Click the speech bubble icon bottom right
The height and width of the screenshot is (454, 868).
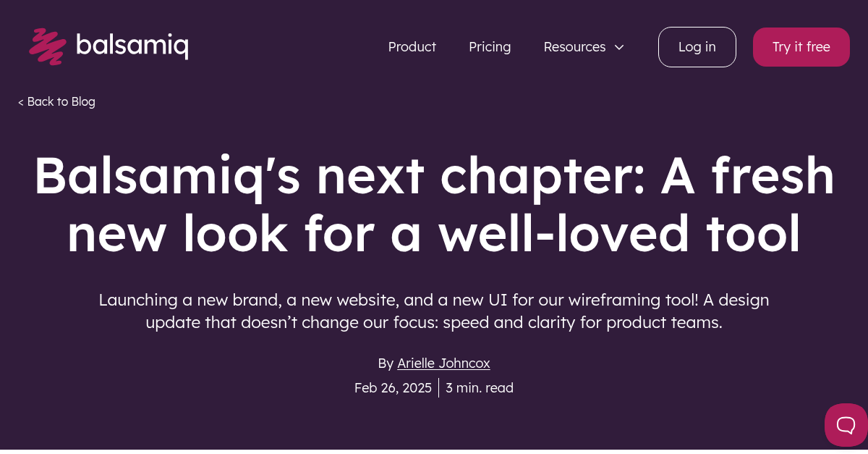[x=845, y=425]
